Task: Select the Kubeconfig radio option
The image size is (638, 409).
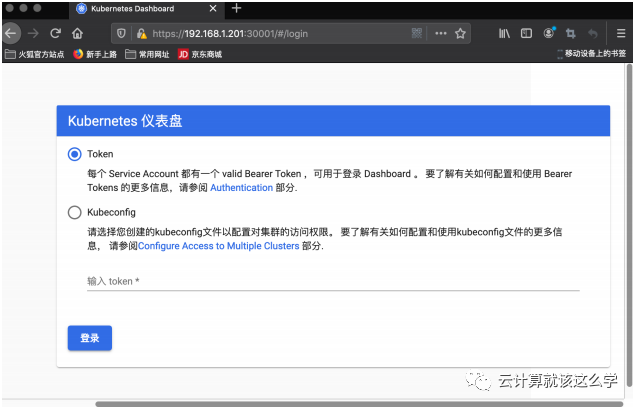Action: [x=74, y=212]
